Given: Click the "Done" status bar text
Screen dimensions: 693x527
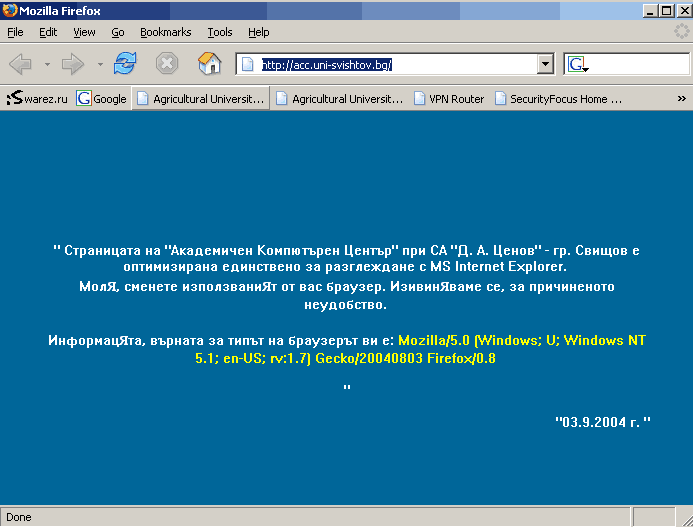Looking at the screenshot, I should (19, 517).
